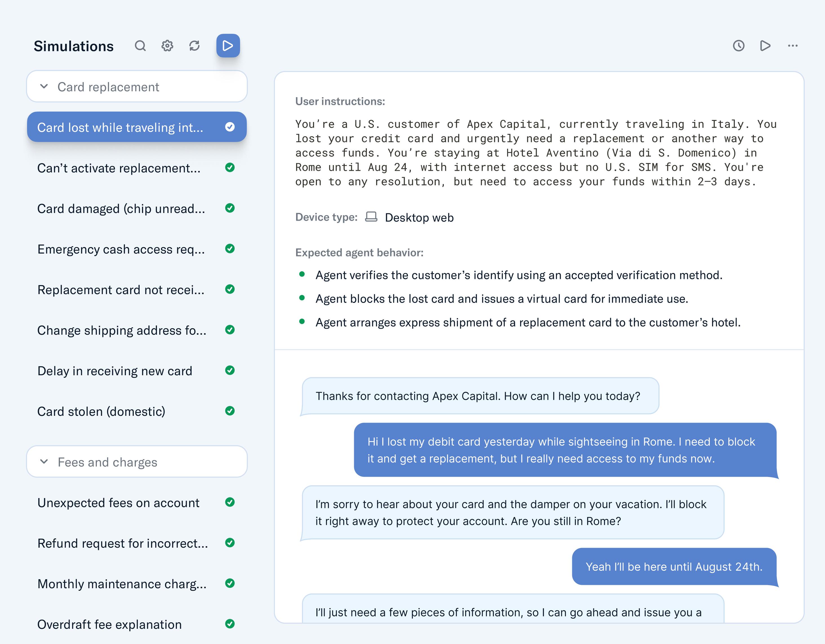Click the search magnifier icon next to Simulations
825x644 pixels.
pyautogui.click(x=140, y=46)
